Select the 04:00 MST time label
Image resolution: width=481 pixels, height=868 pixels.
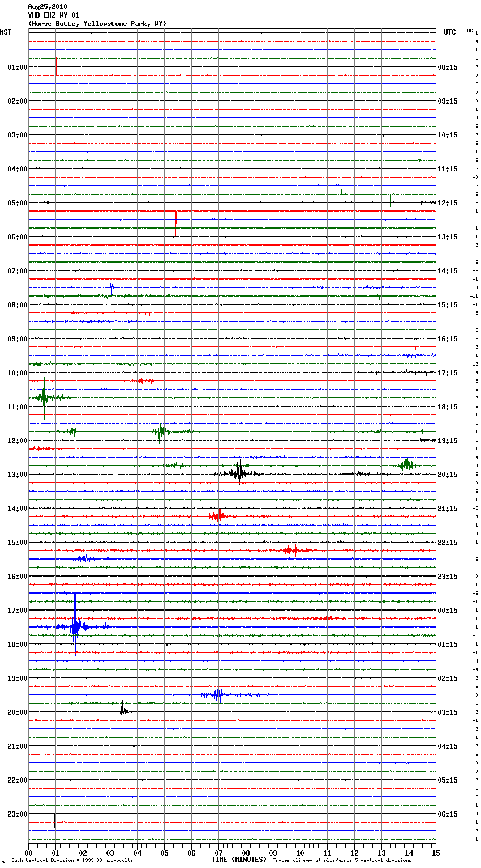pos(17,169)
